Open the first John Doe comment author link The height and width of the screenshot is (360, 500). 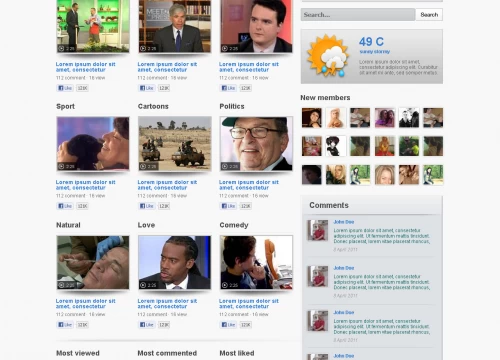[x=344, y=222]
